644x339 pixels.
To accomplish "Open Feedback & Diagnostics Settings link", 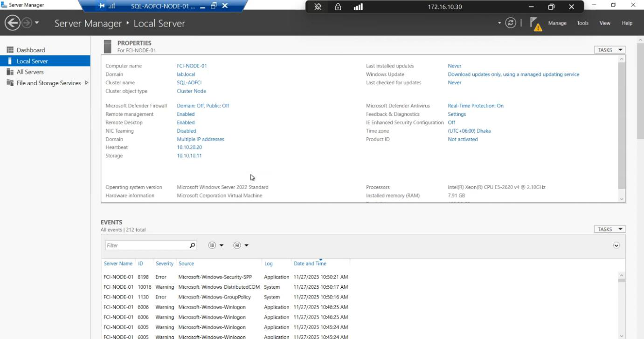I will (457, 114).
